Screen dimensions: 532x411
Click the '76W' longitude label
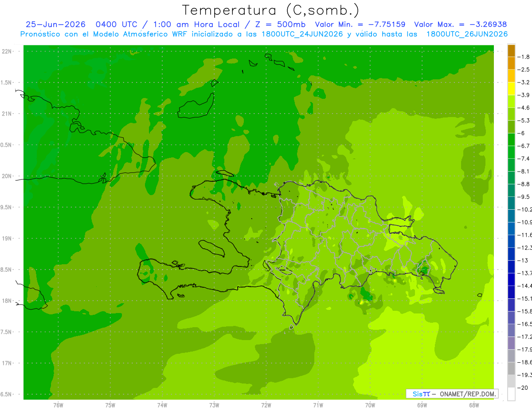click(58, 405)
